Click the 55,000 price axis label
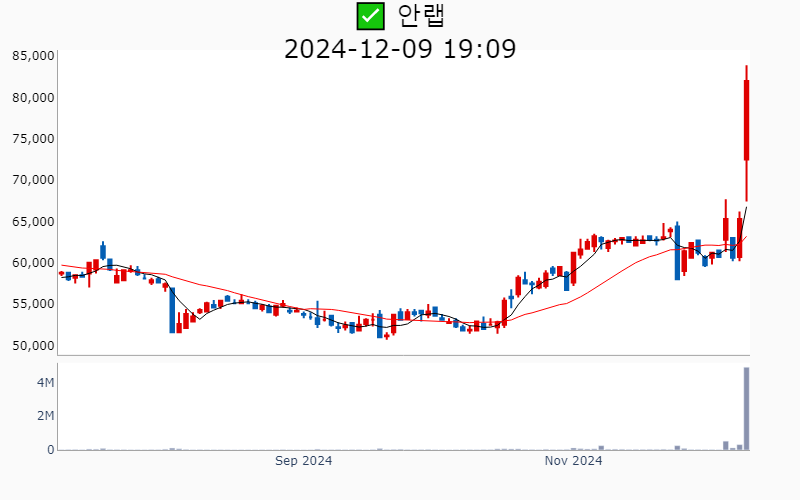 33,304
